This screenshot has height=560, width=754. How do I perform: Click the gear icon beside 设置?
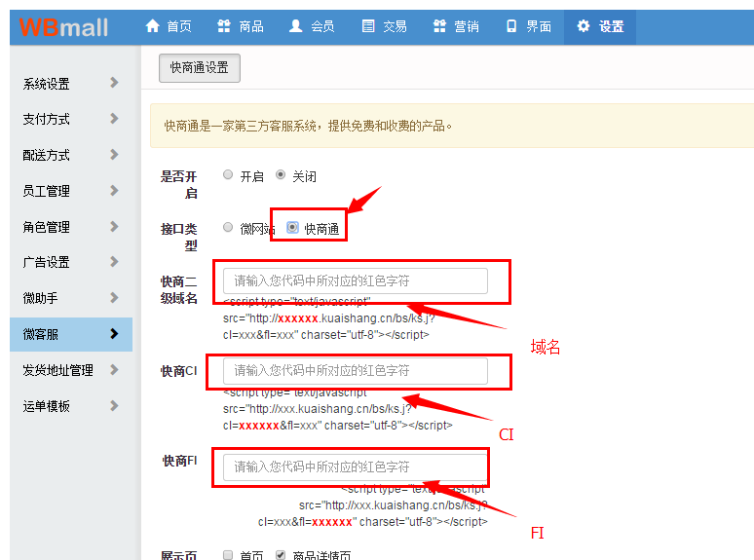point(584,26)
